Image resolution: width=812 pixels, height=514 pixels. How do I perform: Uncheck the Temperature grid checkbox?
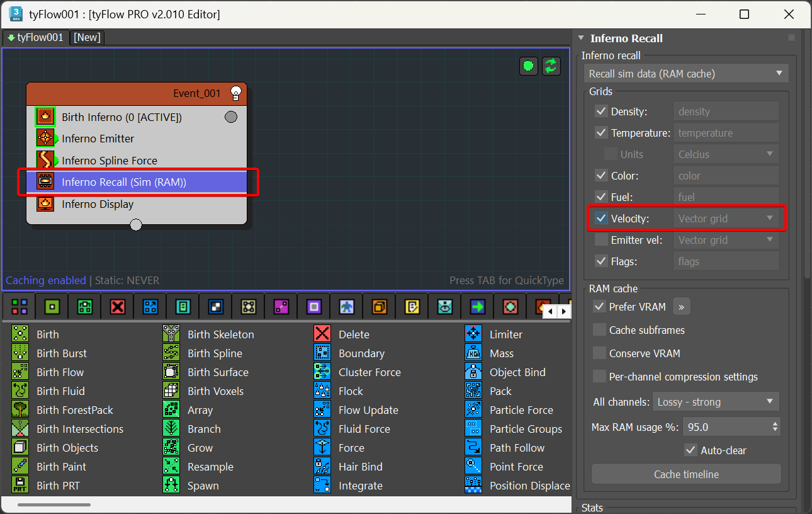click(x=601, y=133)
